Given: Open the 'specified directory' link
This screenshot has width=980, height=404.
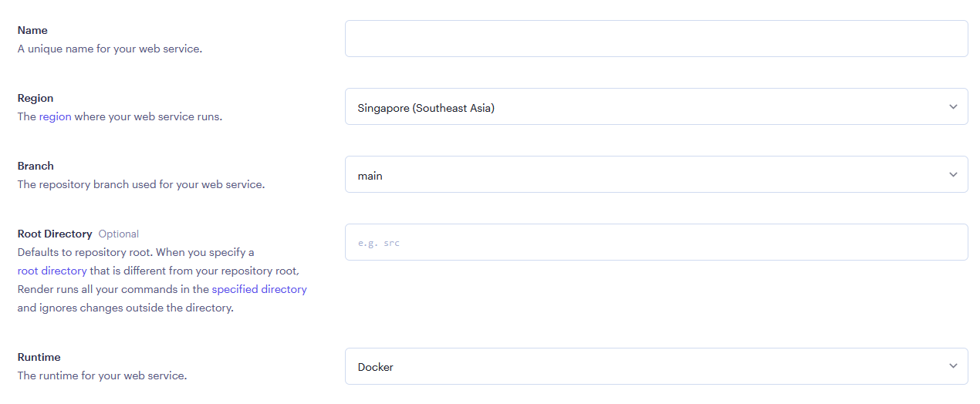Looking at the screenshot, I should point(259,289).
